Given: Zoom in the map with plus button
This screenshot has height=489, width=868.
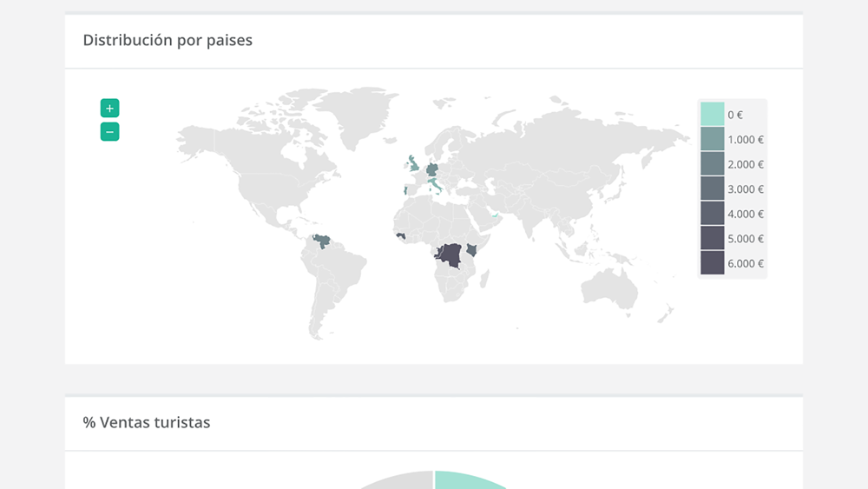Looking at the screenshot, I should (109, 109).
